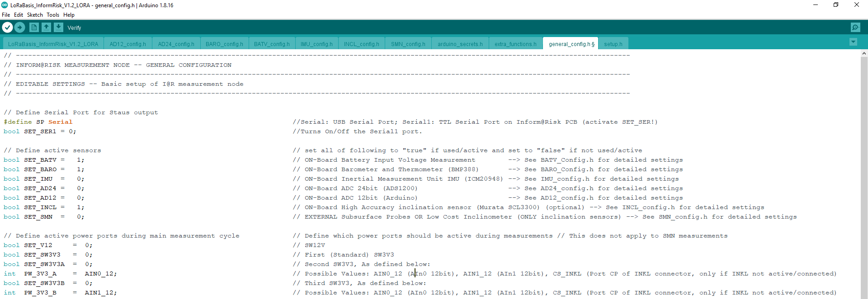Place cursor on SET_INCL value line
The width and height of the screenshot is (868, 299).
click(80, 207)
